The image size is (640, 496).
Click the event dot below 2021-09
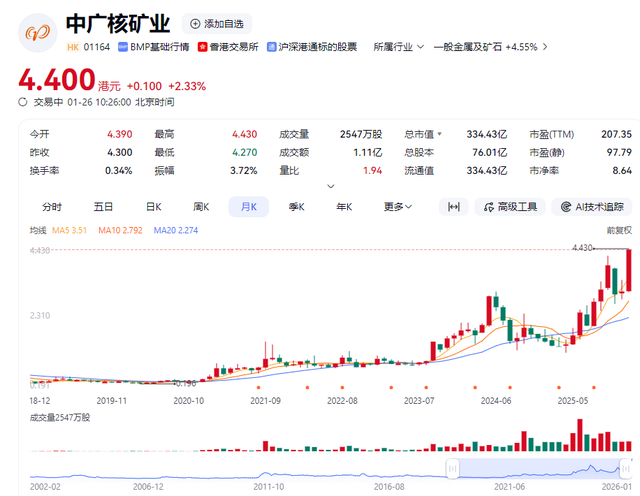pos(258,387)
